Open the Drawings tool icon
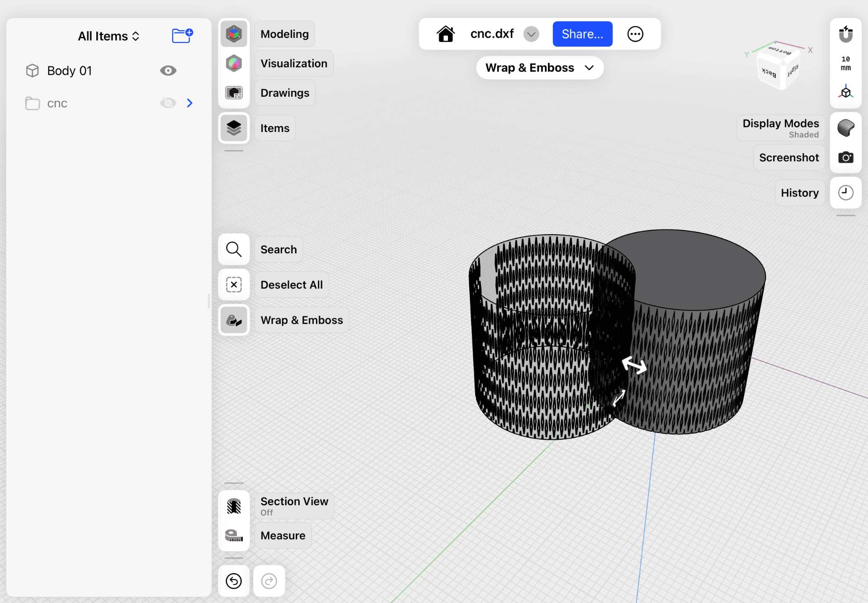Screen dimensions: 868x603 [x=234, y=93]
